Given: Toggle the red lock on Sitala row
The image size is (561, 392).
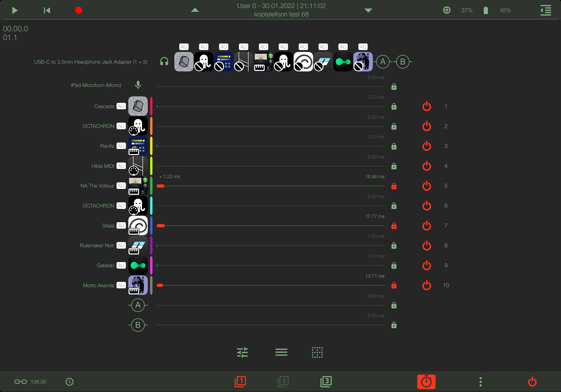Looking at the screenshot, I should point(394,226).
